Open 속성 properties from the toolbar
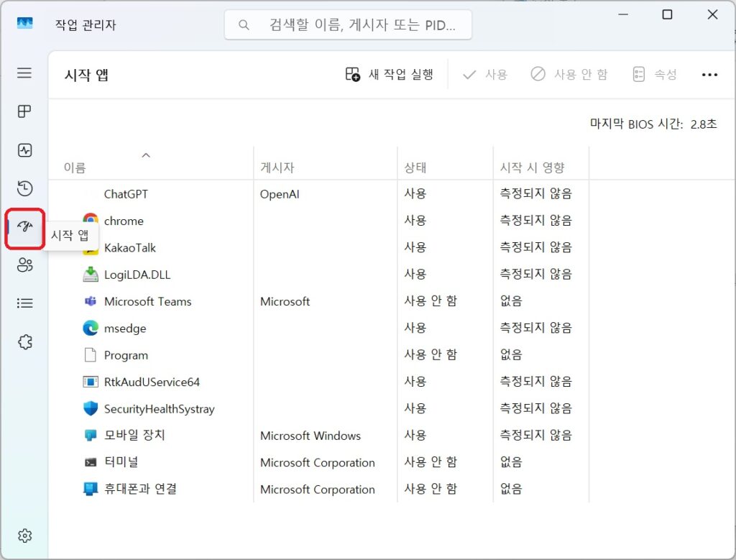 click(654, 74)
